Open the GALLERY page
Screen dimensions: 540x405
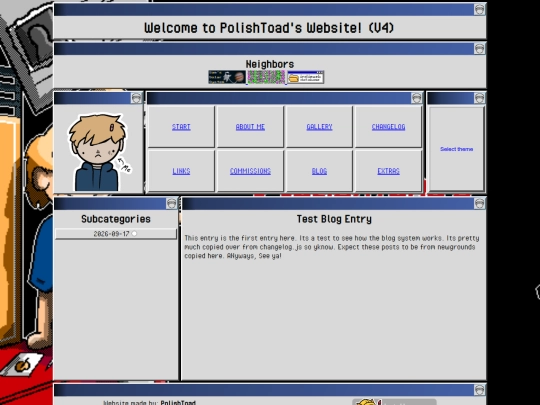[x=319, y=127]
